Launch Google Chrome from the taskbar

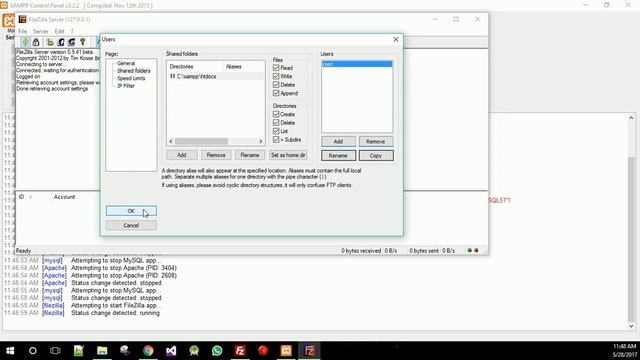[x=148, y=351]
